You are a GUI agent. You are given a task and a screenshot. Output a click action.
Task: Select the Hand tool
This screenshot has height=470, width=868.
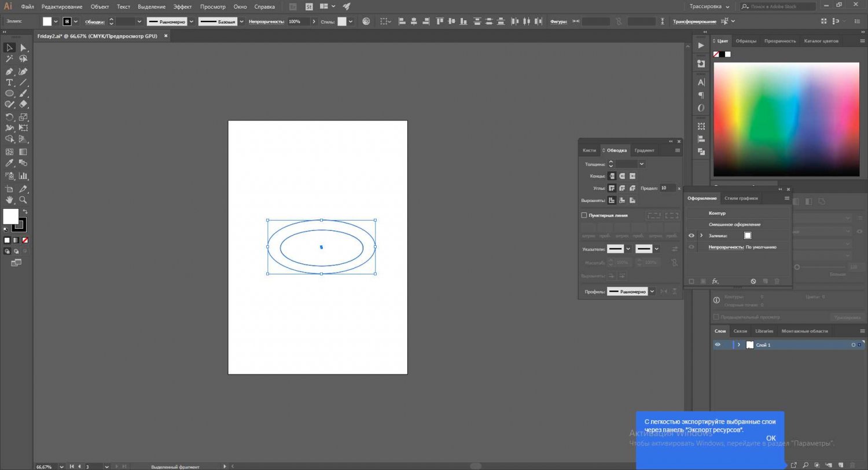tap(10, 200)
